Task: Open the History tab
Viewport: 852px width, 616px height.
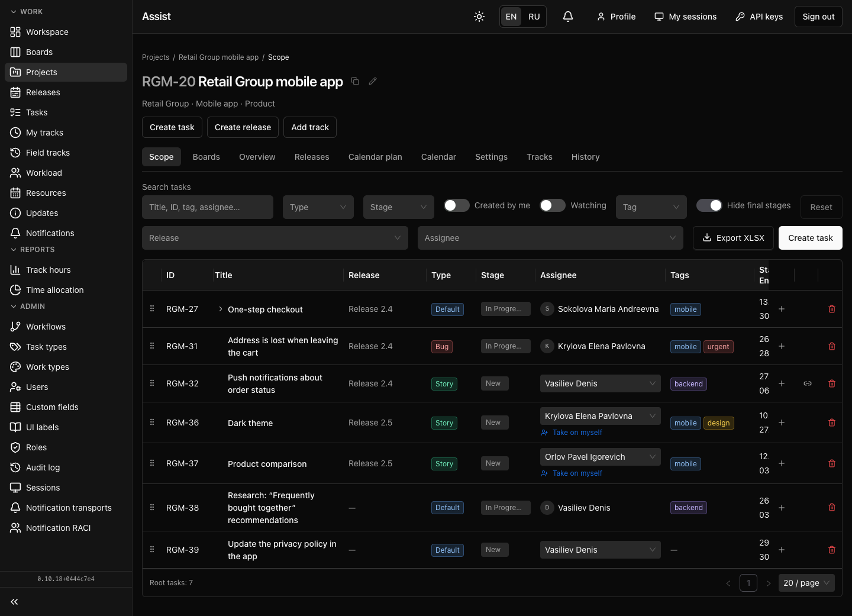Action: point(586,157)
